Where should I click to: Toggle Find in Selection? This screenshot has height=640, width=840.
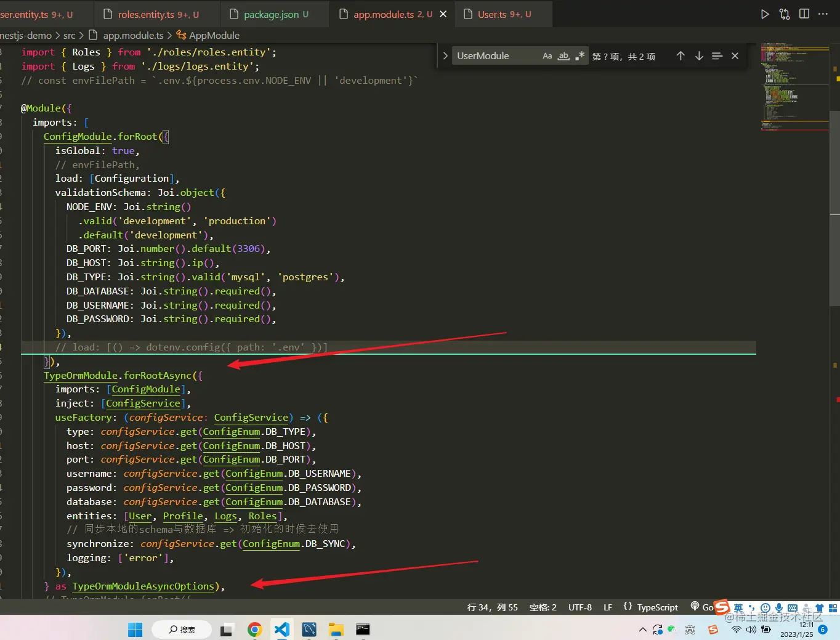pyautogui.click(x=717, y=56)
